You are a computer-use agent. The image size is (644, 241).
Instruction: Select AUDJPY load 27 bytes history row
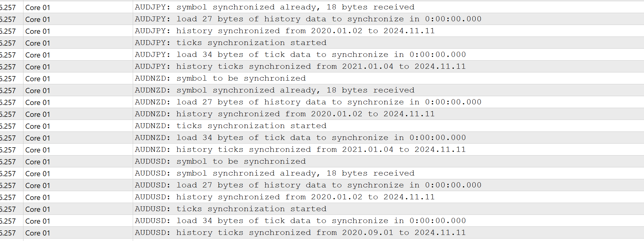322,19
